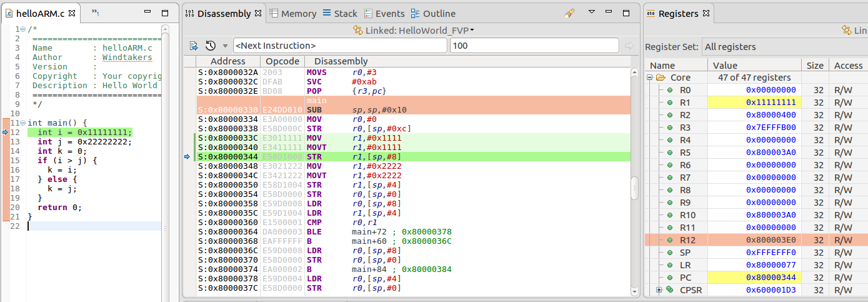This screenshot has height=302, width=868.
Task: Click the Memory tab icon
Action: click(274, 13)
